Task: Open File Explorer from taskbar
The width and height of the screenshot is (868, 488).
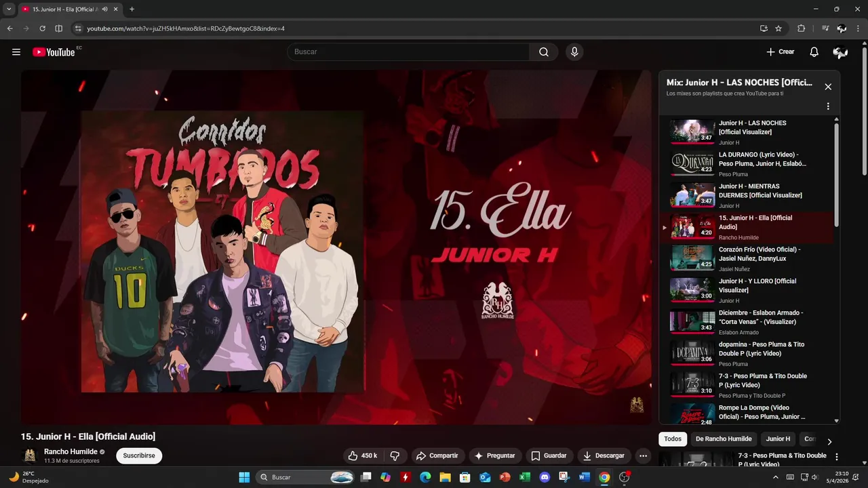Action: (x=445, y=477)
